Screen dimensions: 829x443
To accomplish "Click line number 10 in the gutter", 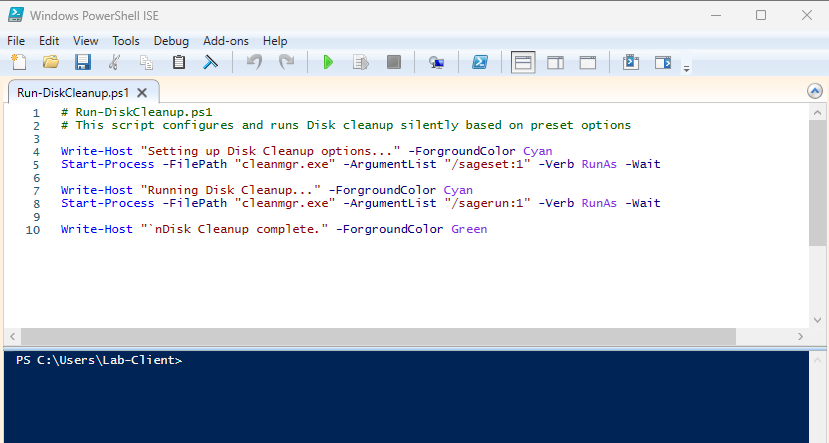I will [33, 230].
